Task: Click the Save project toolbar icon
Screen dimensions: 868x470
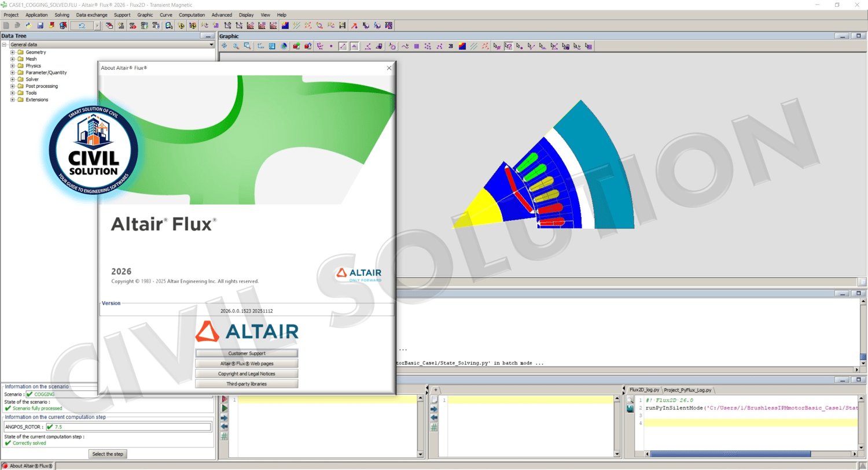Action: (x=40, y=25)
